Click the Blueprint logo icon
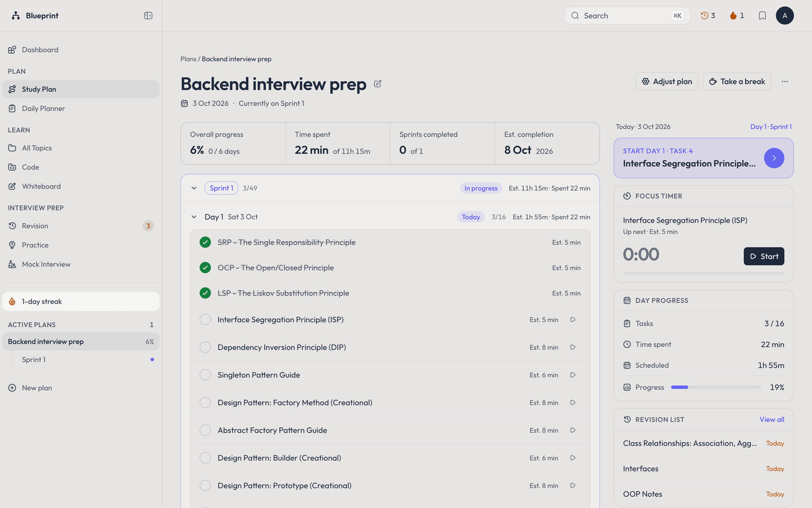 click(16, 16)
